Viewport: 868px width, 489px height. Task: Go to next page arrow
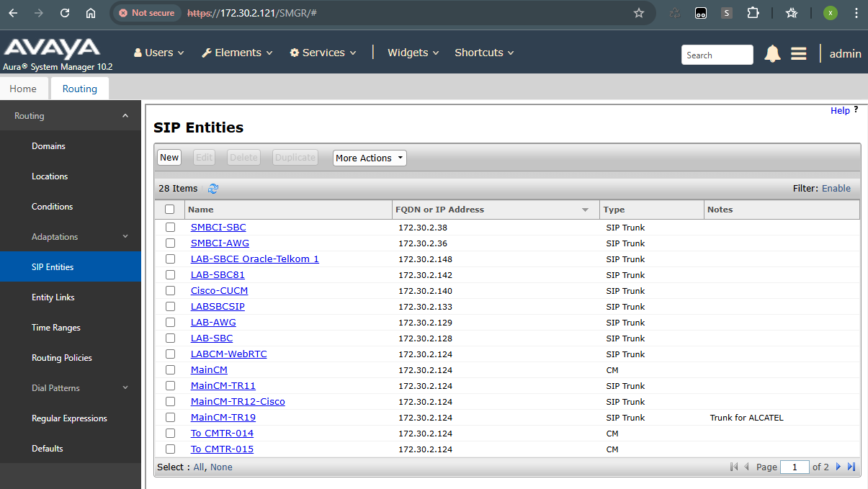pos(838,467)
